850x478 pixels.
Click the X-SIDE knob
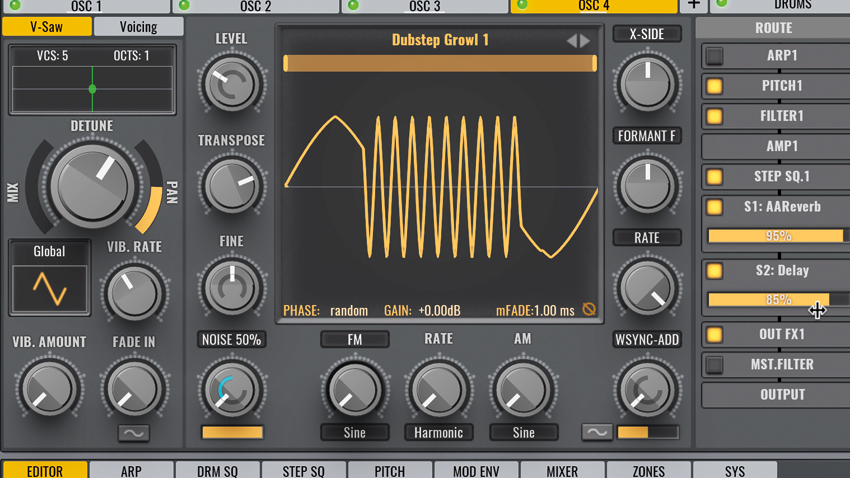[x=647, y=84]
